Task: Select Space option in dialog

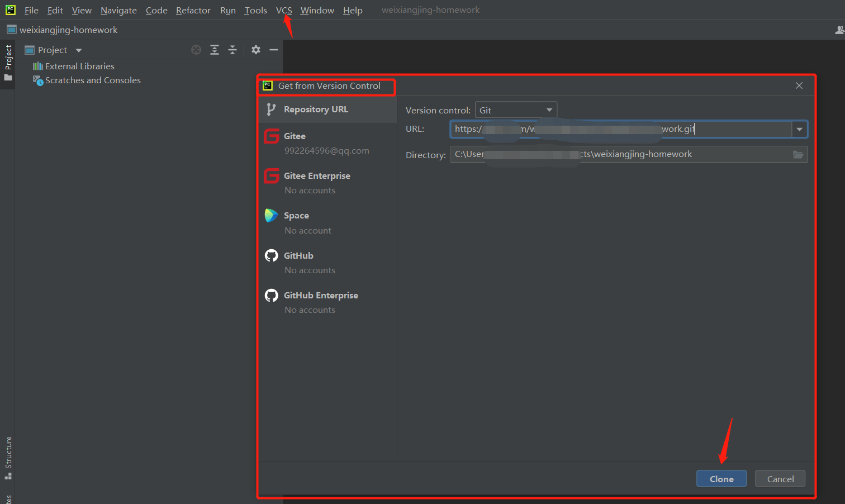Action: [327, 222]
